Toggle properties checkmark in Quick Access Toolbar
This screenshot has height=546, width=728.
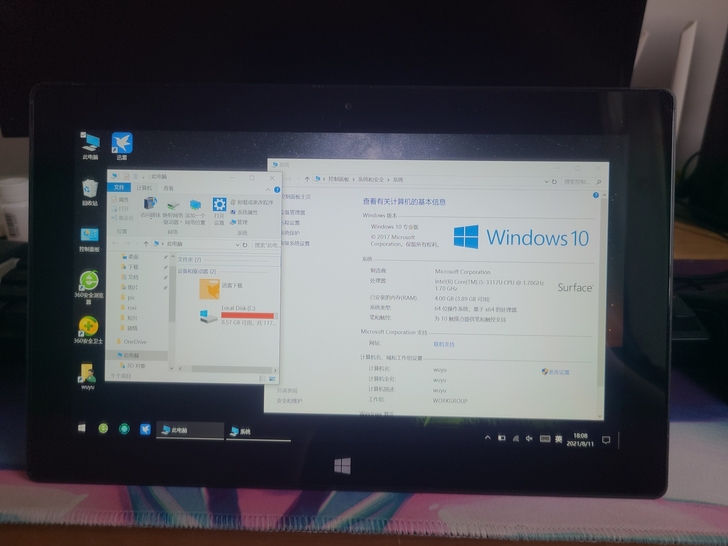tap(126, 176)
